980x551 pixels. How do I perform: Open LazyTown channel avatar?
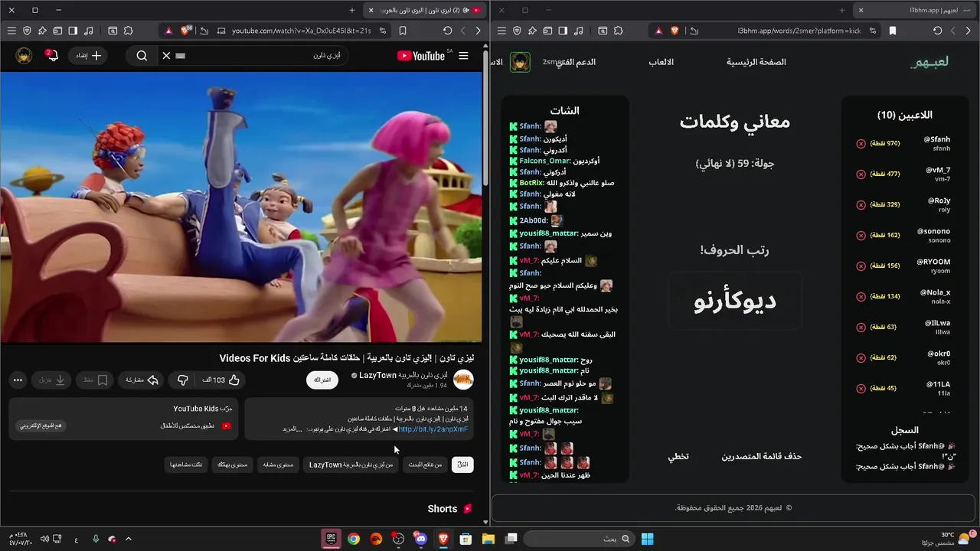[463, 379]
